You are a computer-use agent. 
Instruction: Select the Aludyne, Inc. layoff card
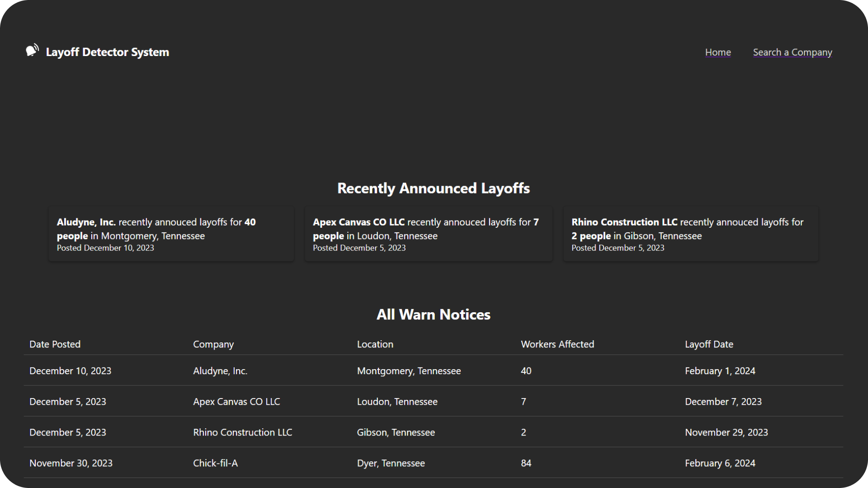(171, 234)
